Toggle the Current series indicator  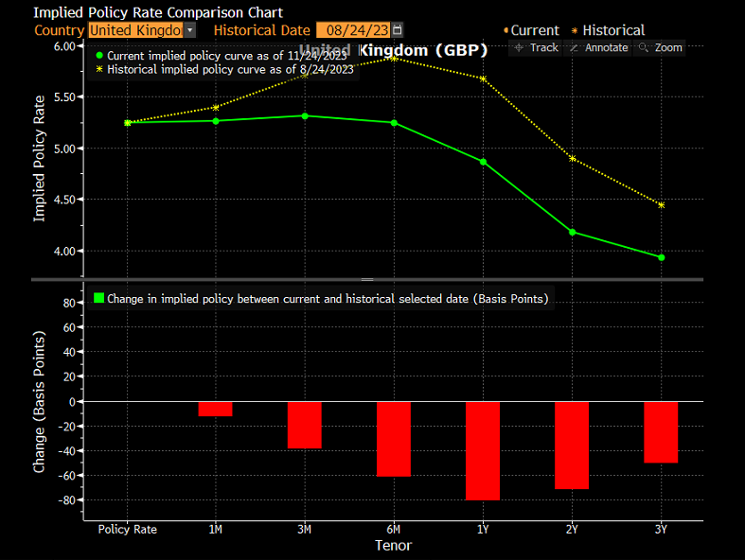click(x=535, y=30)
